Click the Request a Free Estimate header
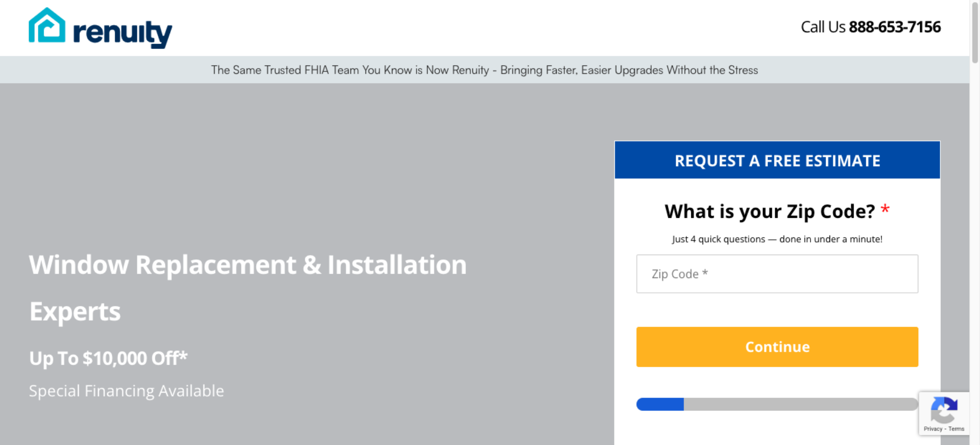Viewport: 980px width, 445px height. pyautogui.click(x=777, y=161)
